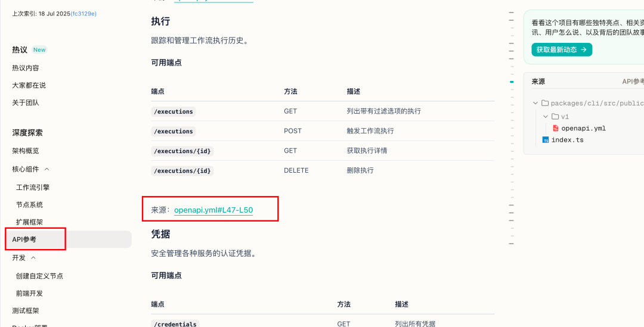The width and height of the screenshot is (644, 327).
Task: Select 工作流引擎 in the sidebar
Action: pos(33,188)
